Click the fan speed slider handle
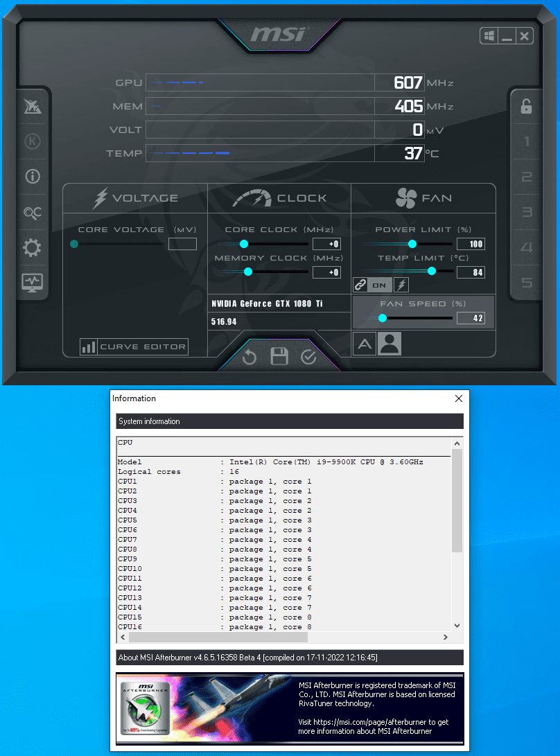 pos(383,318)
